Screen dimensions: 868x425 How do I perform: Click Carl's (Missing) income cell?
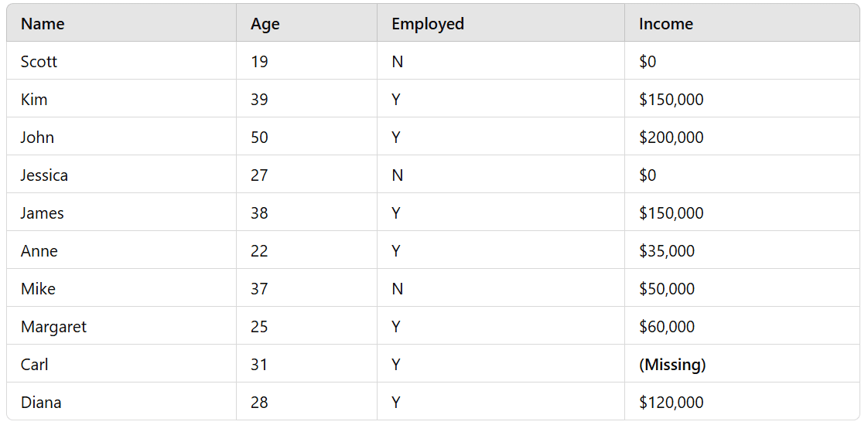743,364
